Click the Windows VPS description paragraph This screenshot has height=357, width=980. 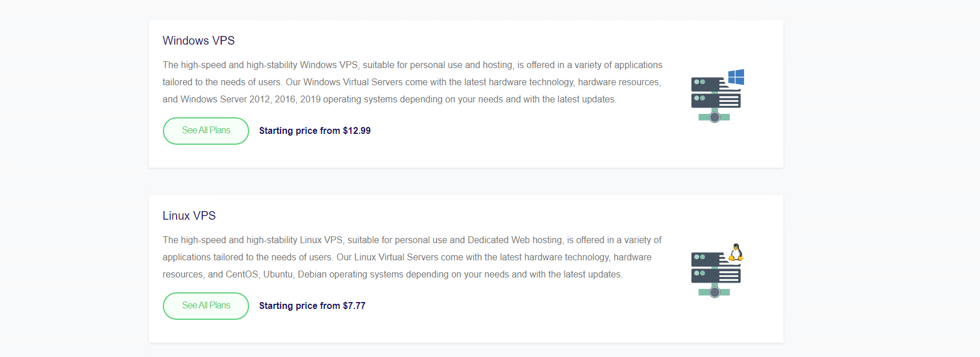click(x=411, y=82)
